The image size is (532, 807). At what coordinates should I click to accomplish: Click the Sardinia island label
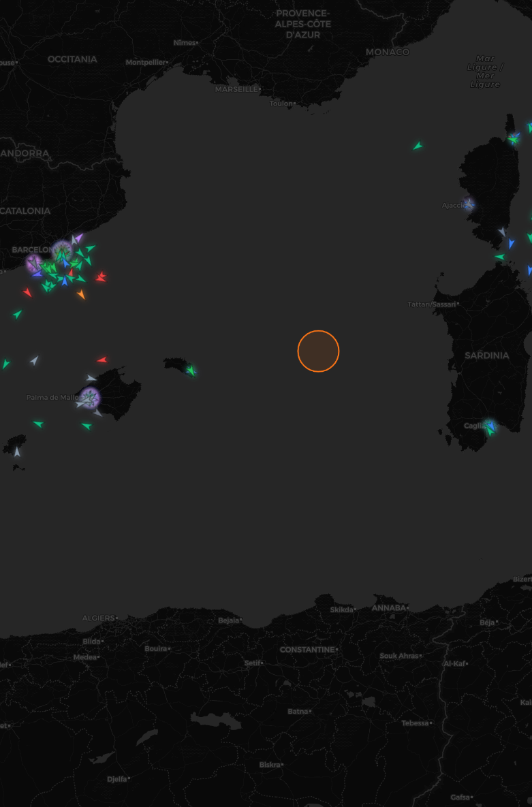[486, 355]
